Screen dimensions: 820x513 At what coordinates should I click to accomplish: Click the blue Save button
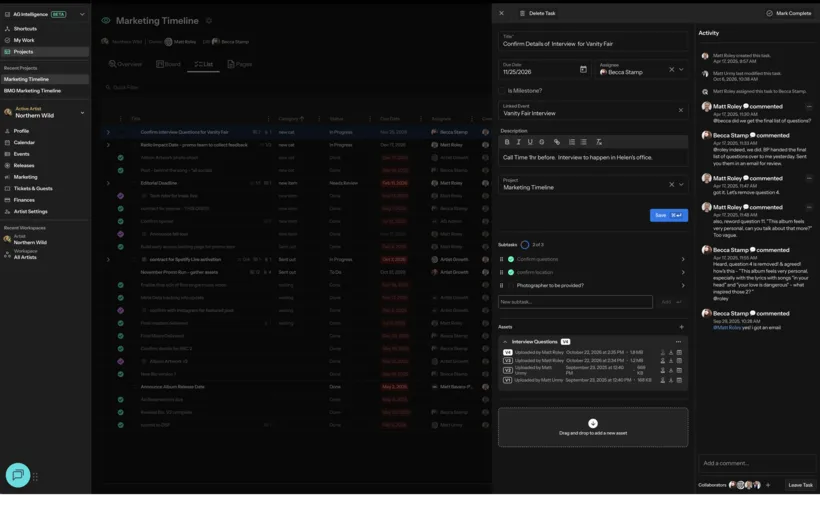coord(669,215)
